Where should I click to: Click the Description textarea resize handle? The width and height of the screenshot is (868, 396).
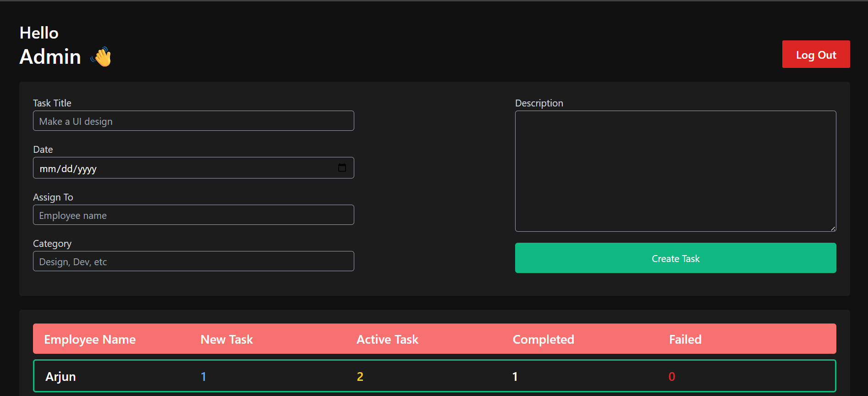tap(833, 228)
